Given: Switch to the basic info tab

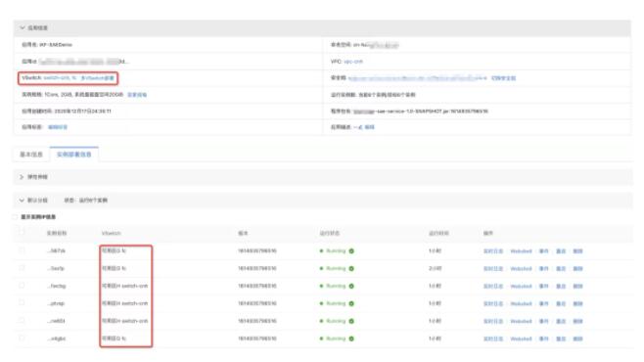Looking at the screenshot, I should point(31,155).
